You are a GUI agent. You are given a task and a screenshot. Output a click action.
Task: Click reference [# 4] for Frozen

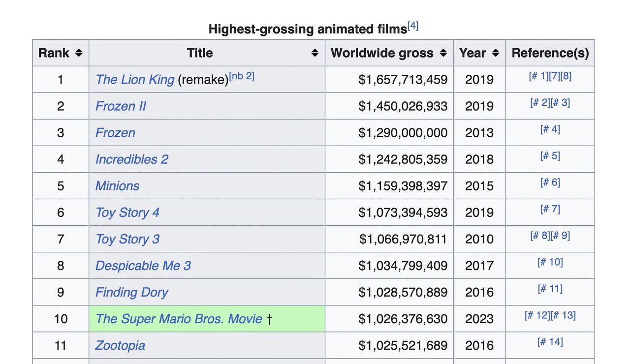(550, 129)
